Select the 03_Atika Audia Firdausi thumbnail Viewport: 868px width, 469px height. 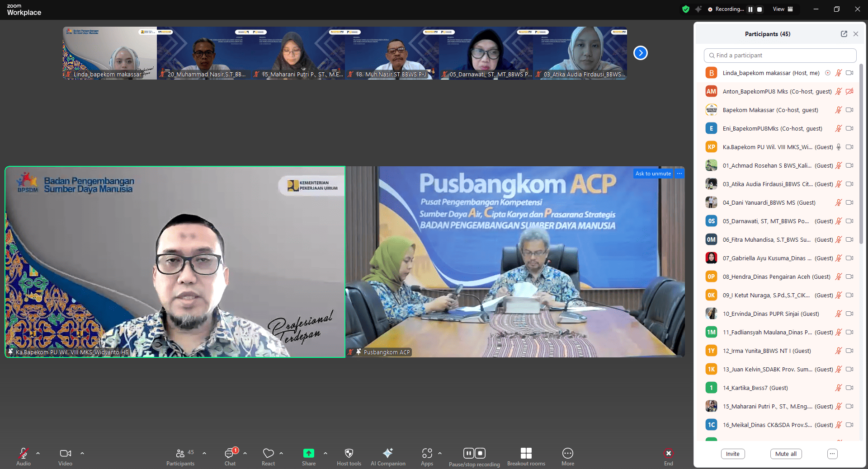(580, 53)
